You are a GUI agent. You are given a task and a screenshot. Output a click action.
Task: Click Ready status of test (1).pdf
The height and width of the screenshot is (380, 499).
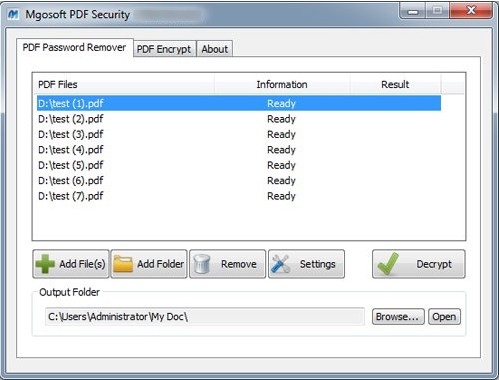[x=281, y=104]
